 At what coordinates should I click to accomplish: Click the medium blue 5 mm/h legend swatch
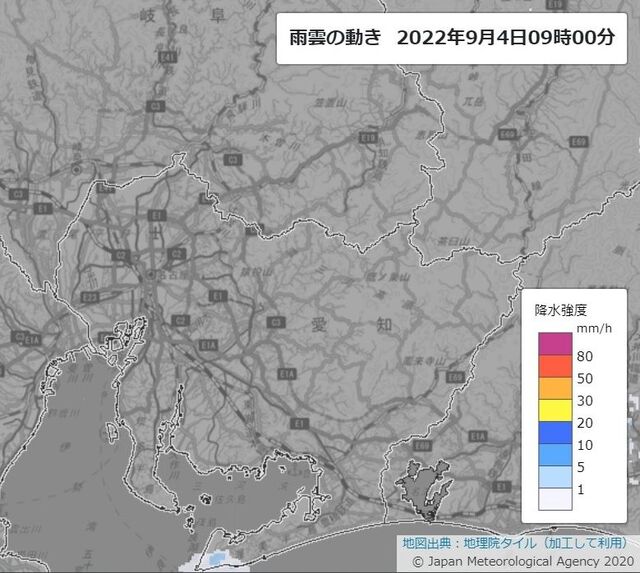555,455
